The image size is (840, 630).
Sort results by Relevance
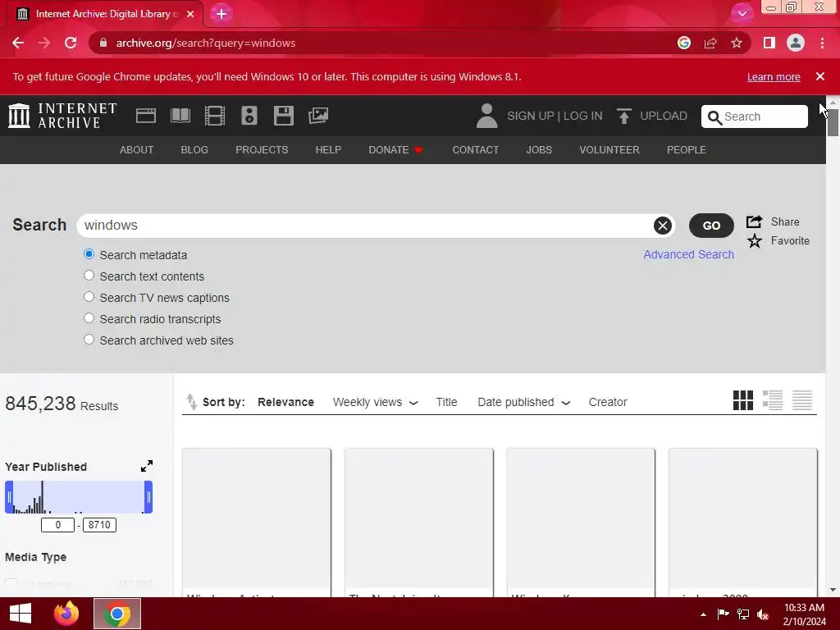(x=285, y=402)
